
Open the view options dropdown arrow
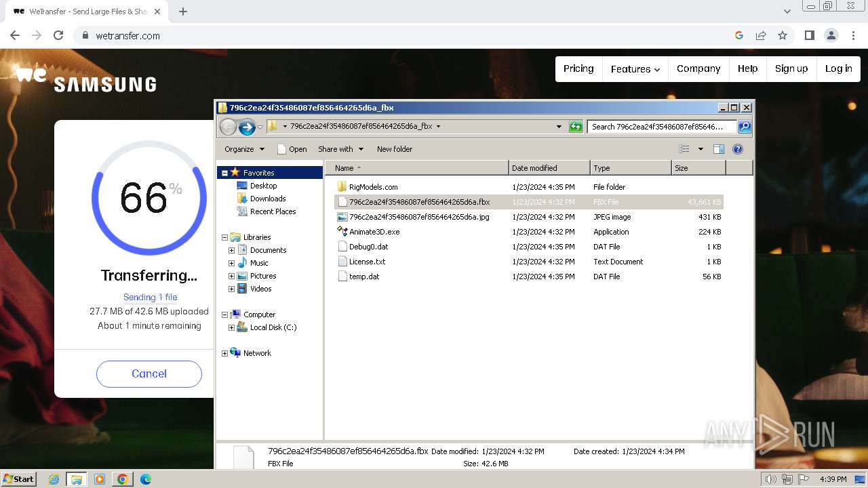[701, 149]
